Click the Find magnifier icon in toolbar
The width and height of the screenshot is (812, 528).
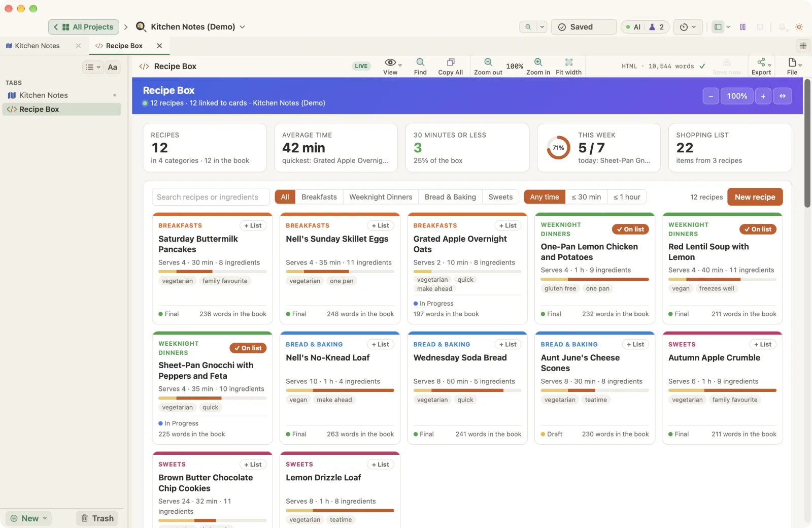tap(420, 62)
